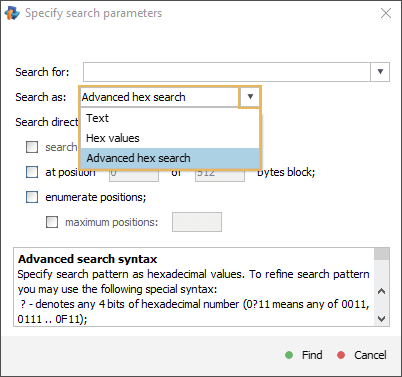The width and height of the screenshot is (402, 377).
Task: Click the bytes block label text
Action: click(286, 172)
